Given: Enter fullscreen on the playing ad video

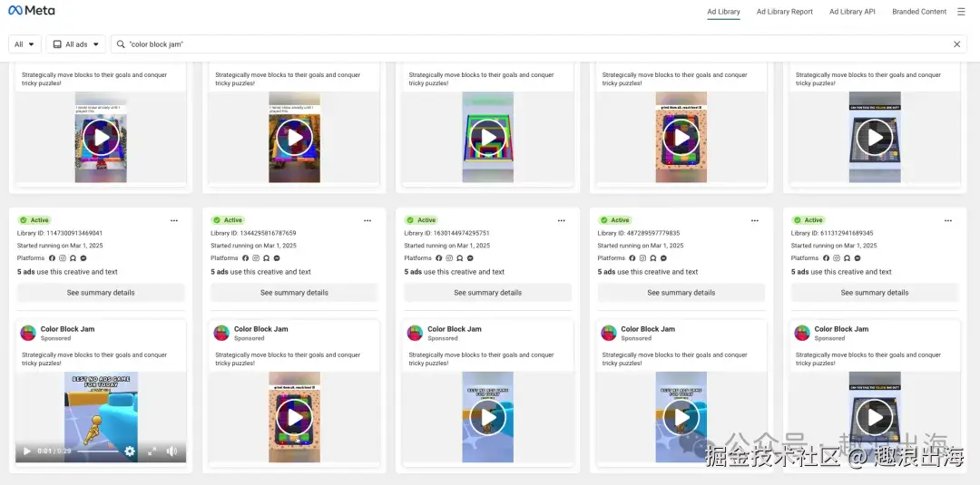Looking at the screenshot, I should click(x=152, y=451).
